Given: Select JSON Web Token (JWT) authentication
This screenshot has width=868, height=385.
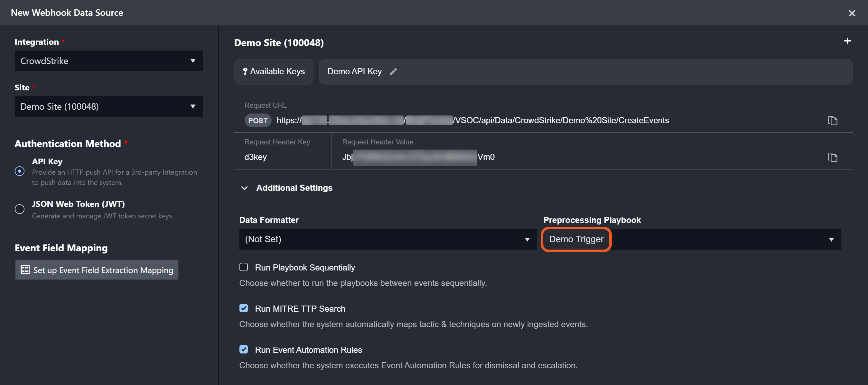Looking at the screenshot, I should point(20,209).
